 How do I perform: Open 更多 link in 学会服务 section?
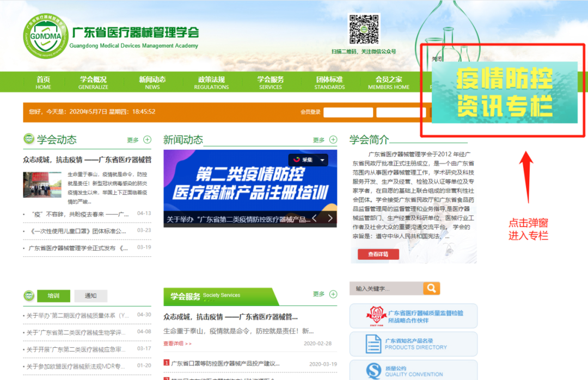pos(318,294)
